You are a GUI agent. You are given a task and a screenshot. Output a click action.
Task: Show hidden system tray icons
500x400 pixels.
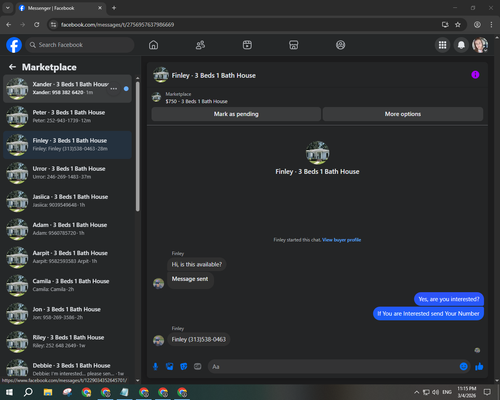(x=417, y=392)
